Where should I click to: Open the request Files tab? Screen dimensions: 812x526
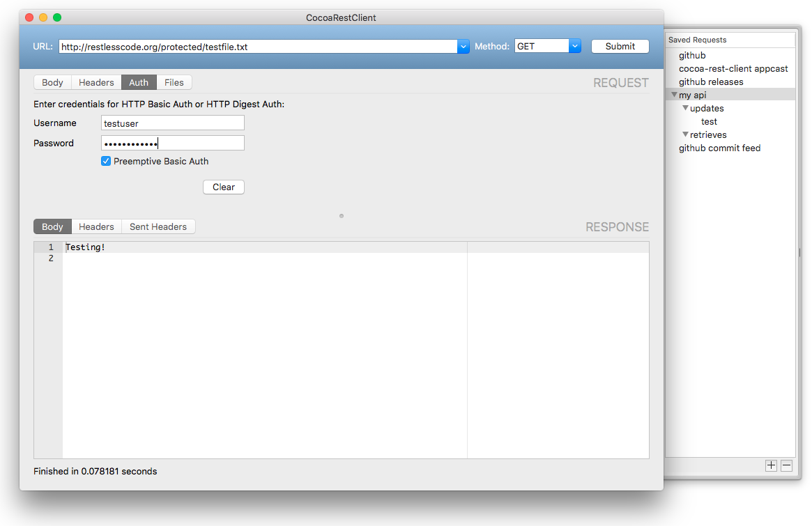click(174, 82)
